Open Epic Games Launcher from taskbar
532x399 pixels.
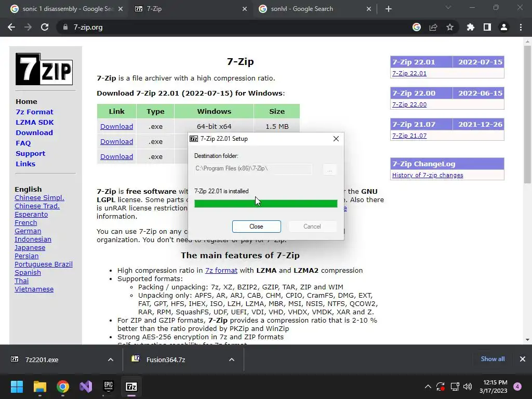click(108, 387)
